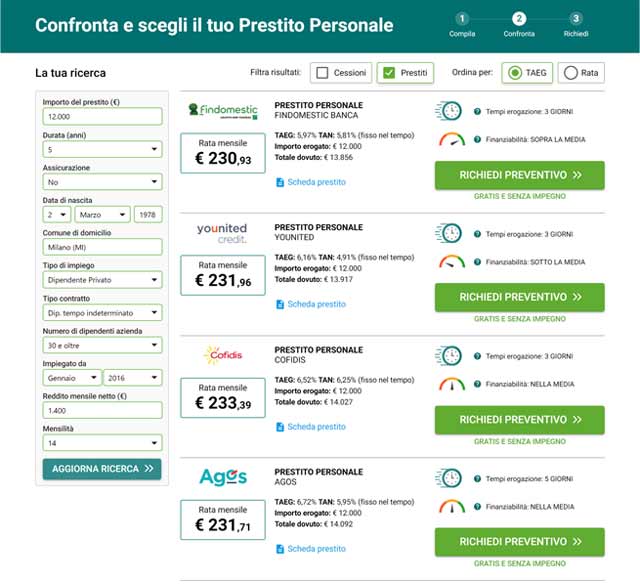
Task: Click the Younited financing gauge icon
Action: [x=451, y=262]
